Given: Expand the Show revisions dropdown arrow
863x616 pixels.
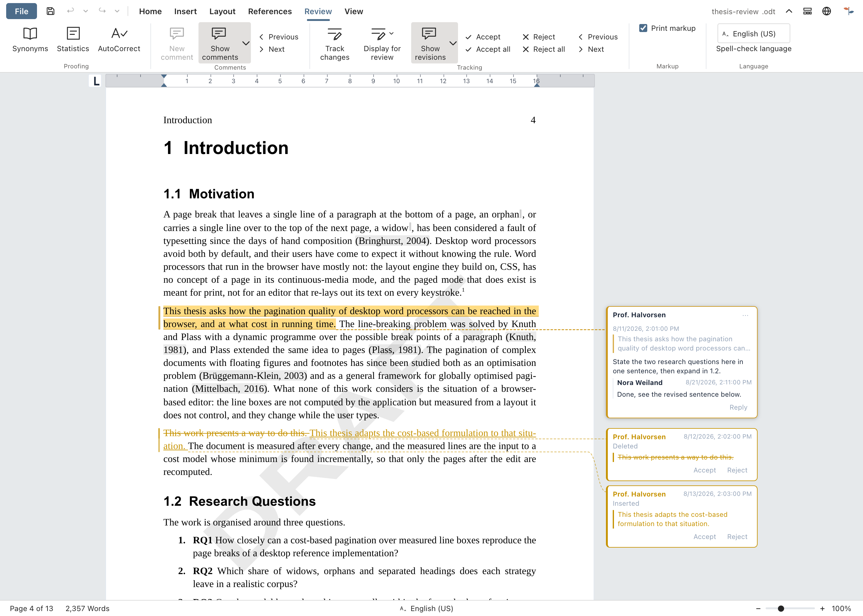Looking at the screenshot, I should click(x=453, y=43).
